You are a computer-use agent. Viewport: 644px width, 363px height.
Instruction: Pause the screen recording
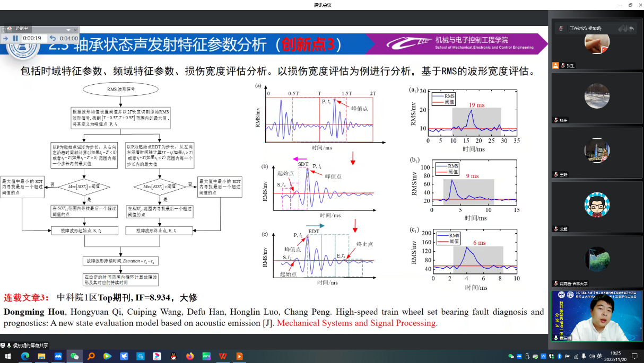pyautogui.click(x=15, y=38)
